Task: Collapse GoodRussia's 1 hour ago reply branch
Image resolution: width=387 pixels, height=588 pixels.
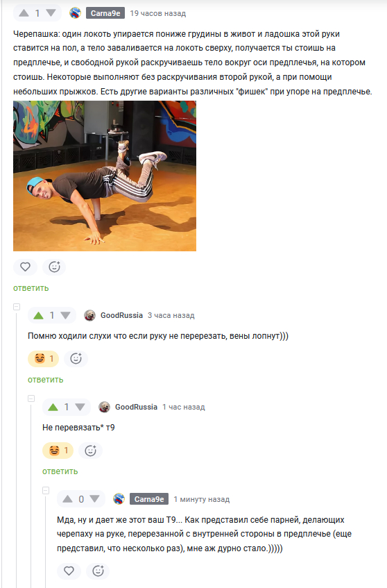Action: [x=31, y=398]
